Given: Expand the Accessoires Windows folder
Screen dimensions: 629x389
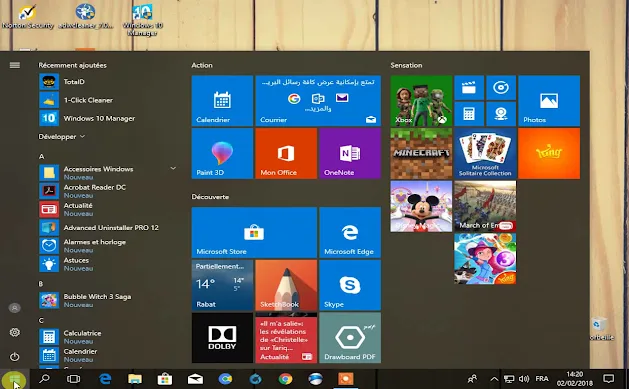Looking at the screenshot, I should tap(173, 168).
